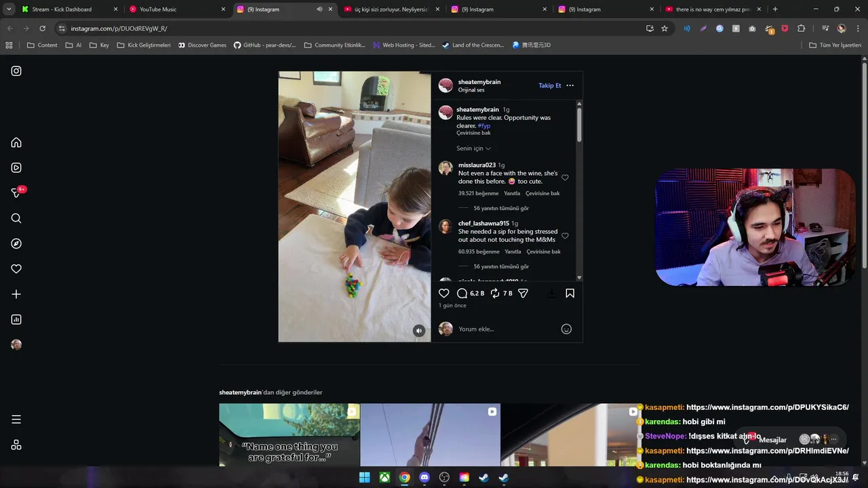Open the Kick Geliştirmeleri bookmarks folder
The height and width of the screenshot is (488, 868).
click(144, 45)
